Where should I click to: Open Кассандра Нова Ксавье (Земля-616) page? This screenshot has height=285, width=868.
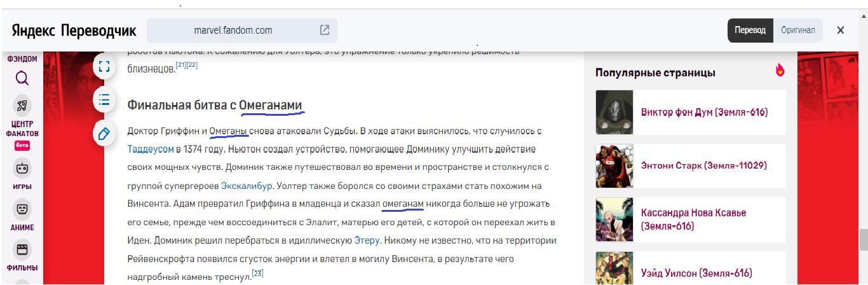point(693,219)
